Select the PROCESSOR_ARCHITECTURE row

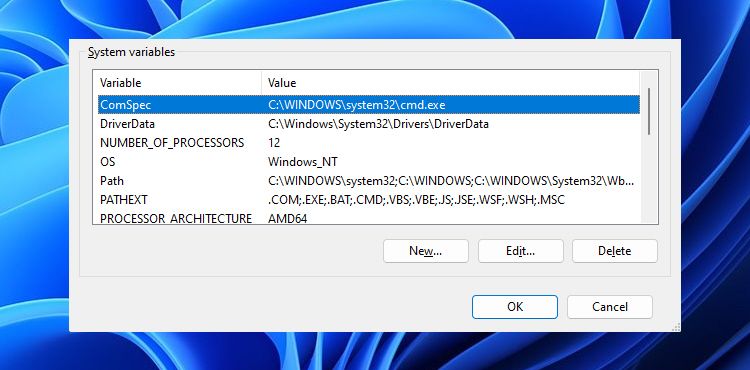click(369, 217)
